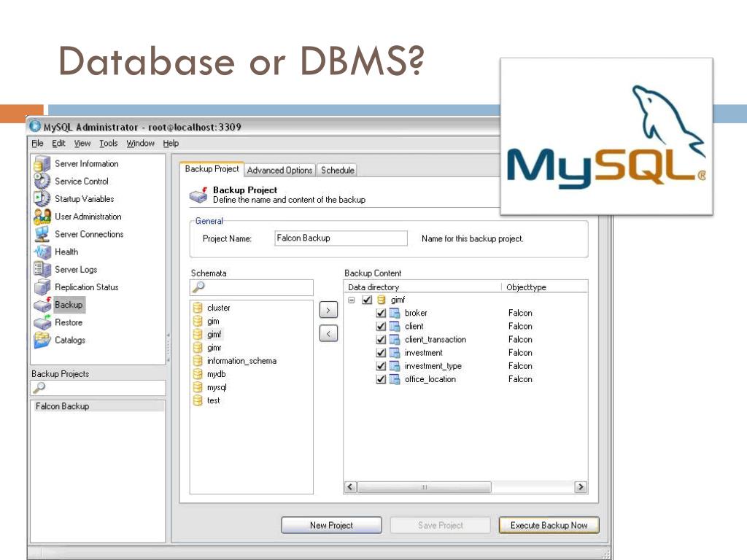Click Execute Backup Now button
Image resolution: width=747 pixels, height=560 pixels.
[x=549, y=525]
